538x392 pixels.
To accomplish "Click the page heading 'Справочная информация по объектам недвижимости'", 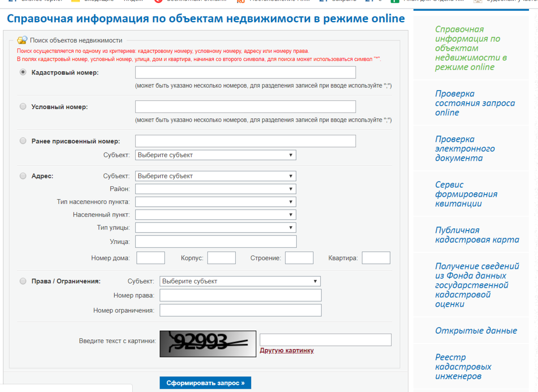I will pos(206,19).
